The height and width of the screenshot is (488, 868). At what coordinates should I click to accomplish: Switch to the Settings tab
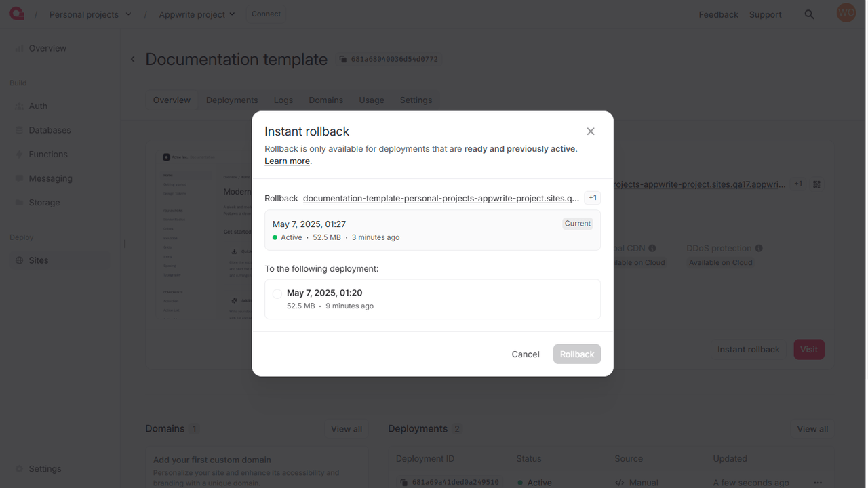(x=416, y=100)
